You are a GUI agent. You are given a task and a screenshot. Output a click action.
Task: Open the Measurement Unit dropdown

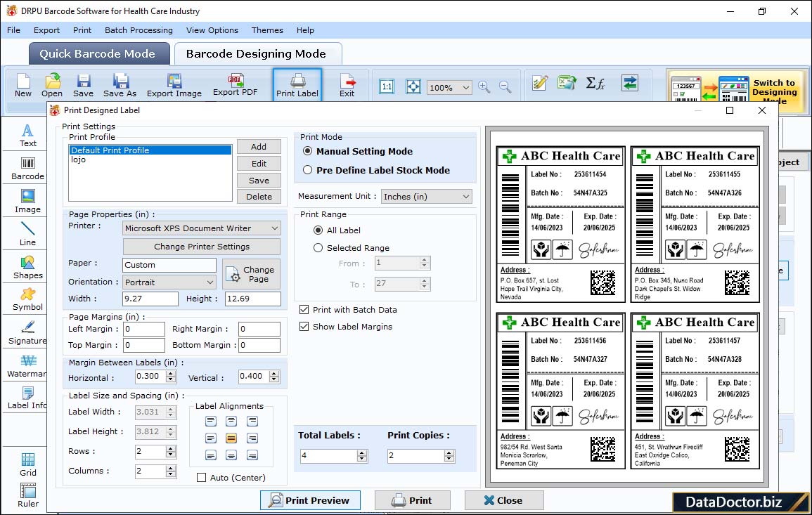tap(426, 197)
